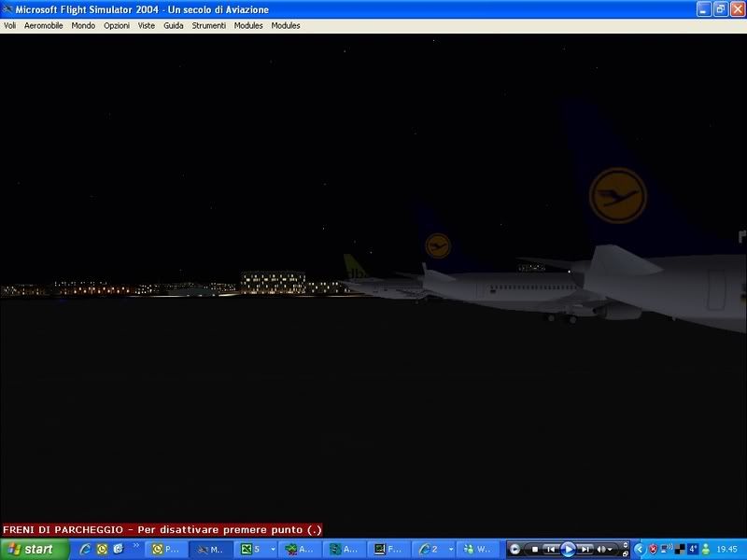Stop playback in the Media Player toolbar
747x560 pixels.
[x=534, y=550]
